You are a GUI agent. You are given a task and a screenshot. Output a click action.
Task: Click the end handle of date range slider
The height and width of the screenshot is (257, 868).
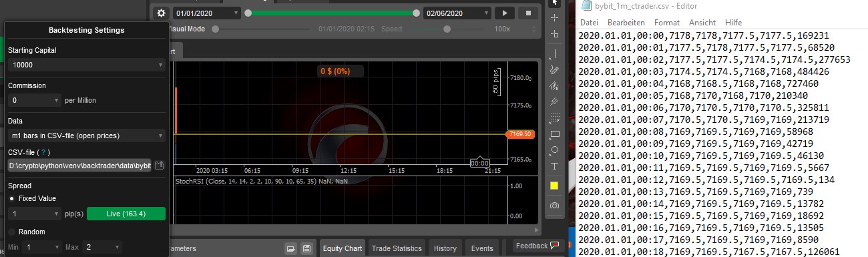pyautogui.click(x=417, y=13)
